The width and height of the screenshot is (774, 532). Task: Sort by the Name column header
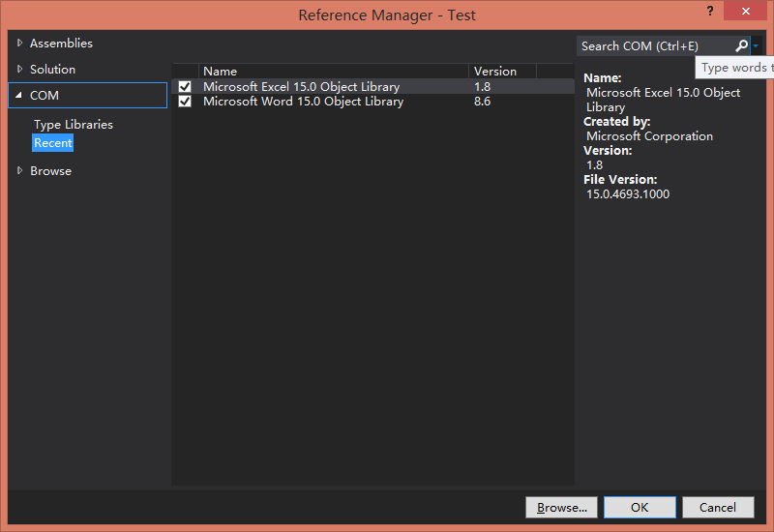(x=333, y=71)
